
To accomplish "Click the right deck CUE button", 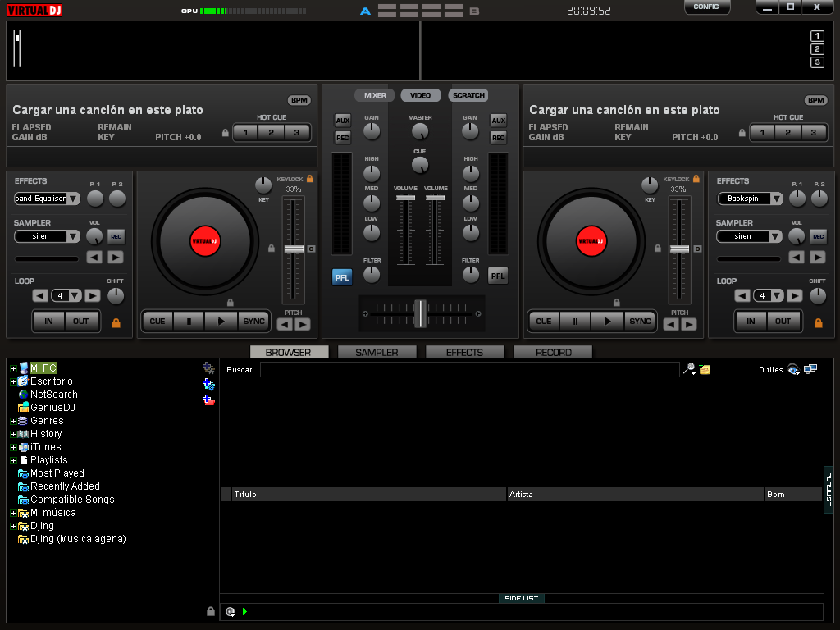I will (x=543, y=322).
